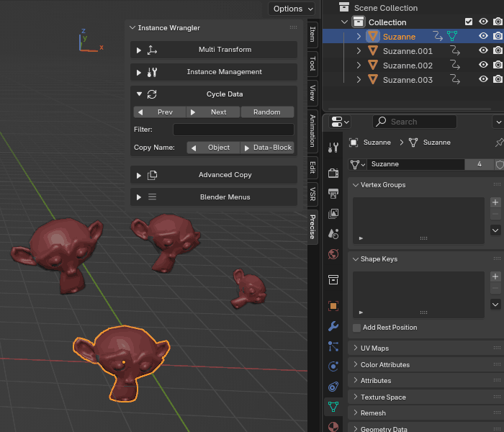Toggle the Collection exclude checkbox
Viewport: 504px width, 432px height.
[469, 22]
